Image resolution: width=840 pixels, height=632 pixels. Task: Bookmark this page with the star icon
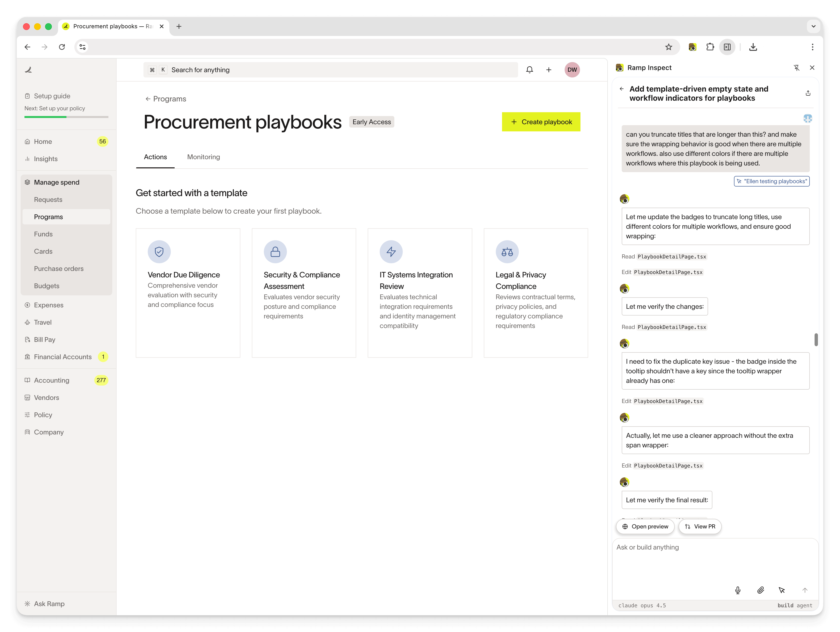pos(669,47)
